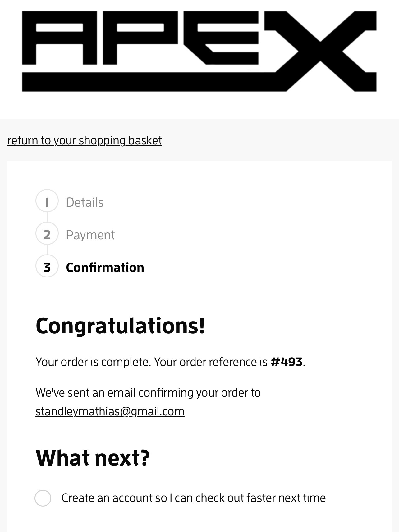Screen dimensions: 399x532
Task: Click the APEX logo
Action: pos(199,51)
